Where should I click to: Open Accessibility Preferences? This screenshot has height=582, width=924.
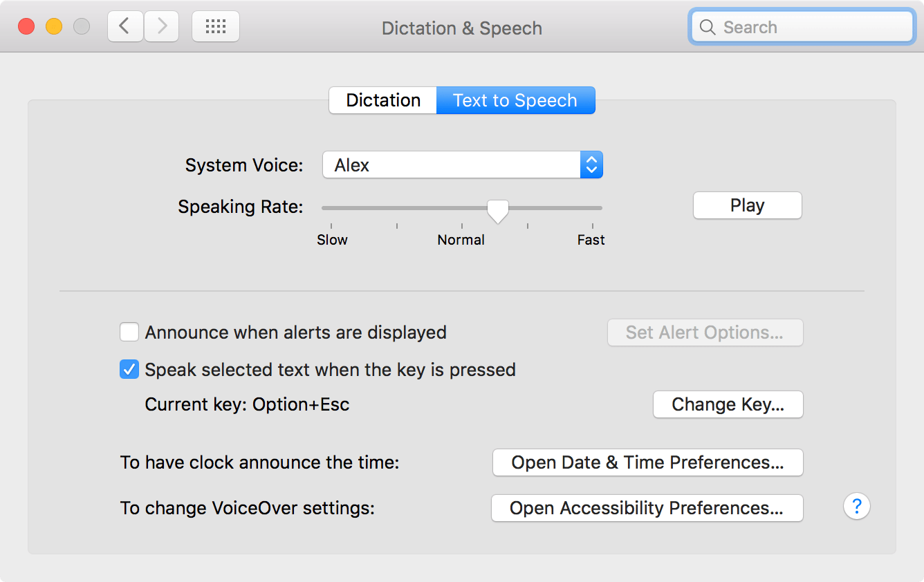647,508
